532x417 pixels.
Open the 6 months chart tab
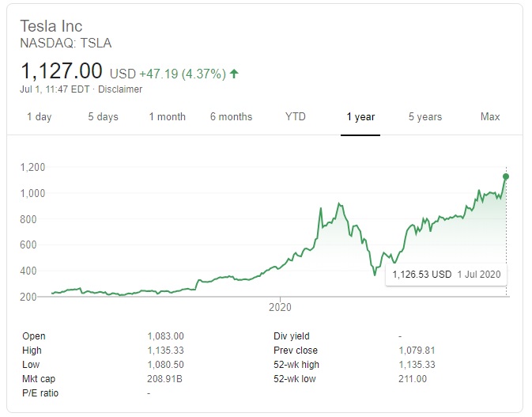[231, 117]
